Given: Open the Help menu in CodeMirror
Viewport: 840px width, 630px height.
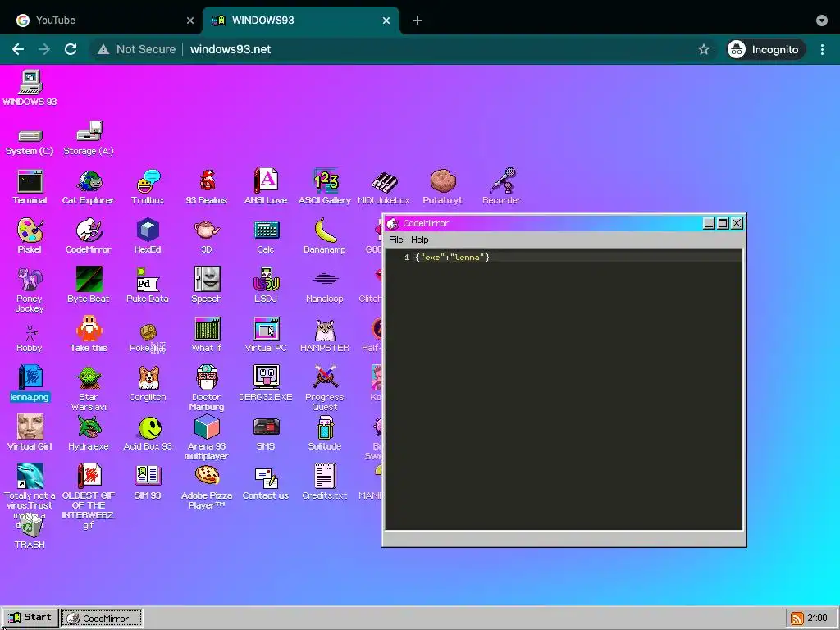Looking at the screenshot, I should (x=419, y=240).
